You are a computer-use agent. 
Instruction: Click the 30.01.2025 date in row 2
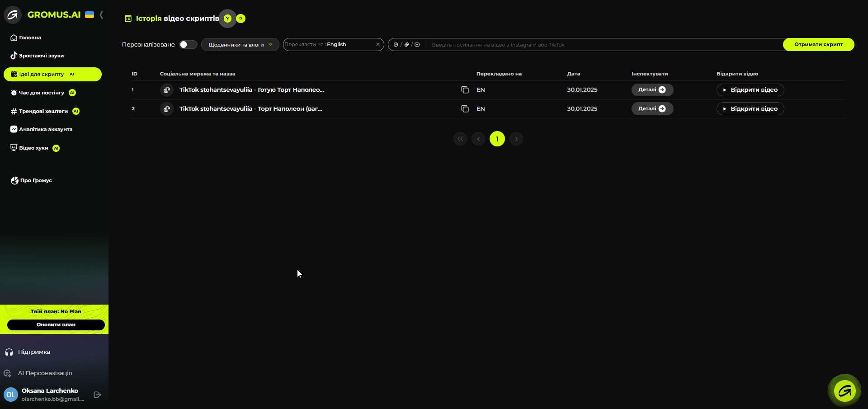[582, 109]
